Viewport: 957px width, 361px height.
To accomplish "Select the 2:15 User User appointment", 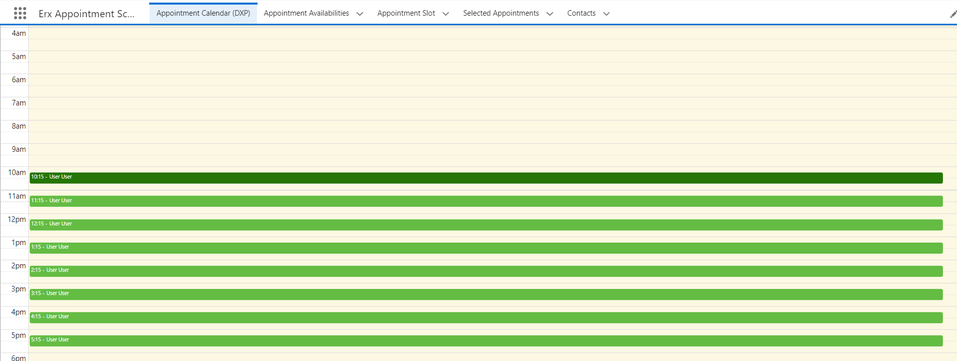I will click(486, 271).
